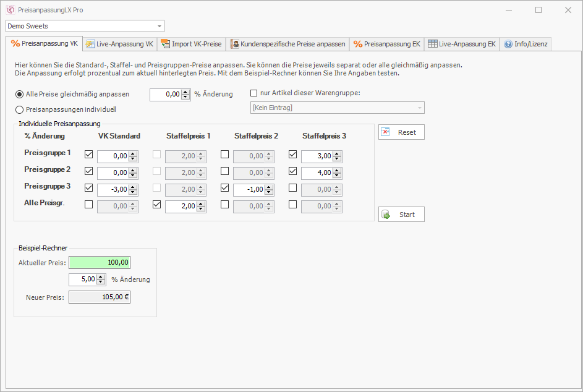Screen dimensions: 583x392
Task: Click the Live-Anpassung VK tab icon
Action: 90,44
